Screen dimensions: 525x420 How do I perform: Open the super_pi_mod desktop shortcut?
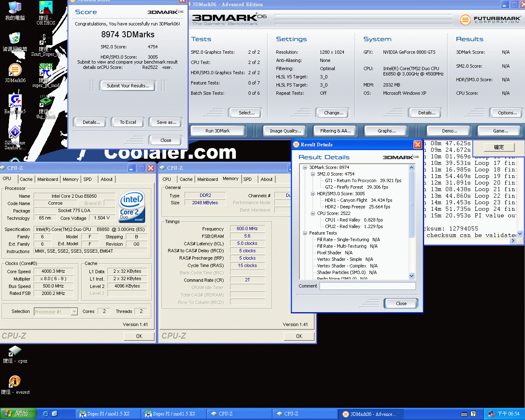[46, 75]
